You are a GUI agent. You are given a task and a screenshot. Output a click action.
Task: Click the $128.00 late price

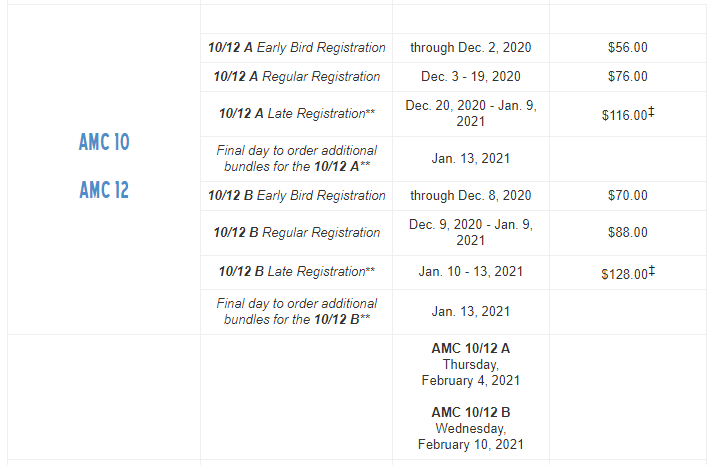(x=628, y=273)
